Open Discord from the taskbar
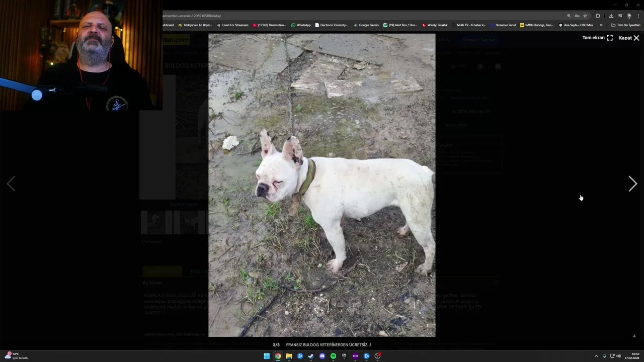The height and width of the screenshot is (362, 644). point(322,356)
